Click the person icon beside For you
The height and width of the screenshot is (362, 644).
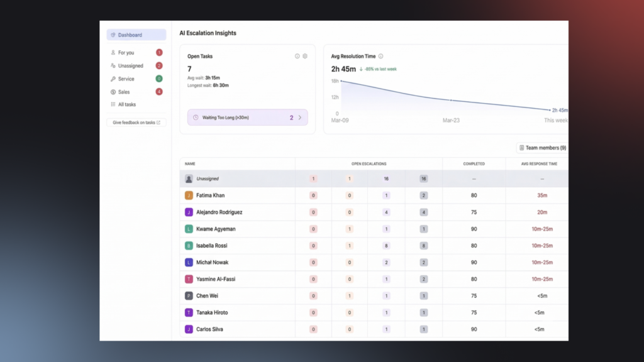point(113,53)
